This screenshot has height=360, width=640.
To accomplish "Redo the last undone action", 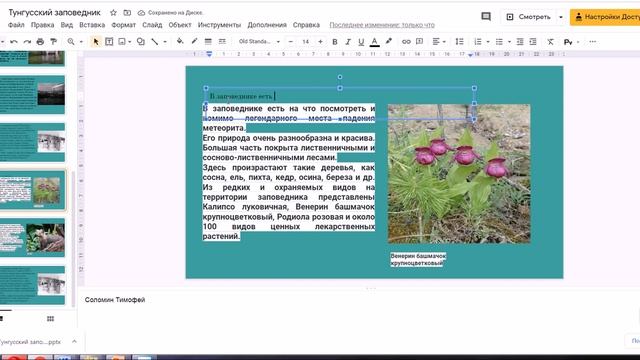I will pos(27,42).
